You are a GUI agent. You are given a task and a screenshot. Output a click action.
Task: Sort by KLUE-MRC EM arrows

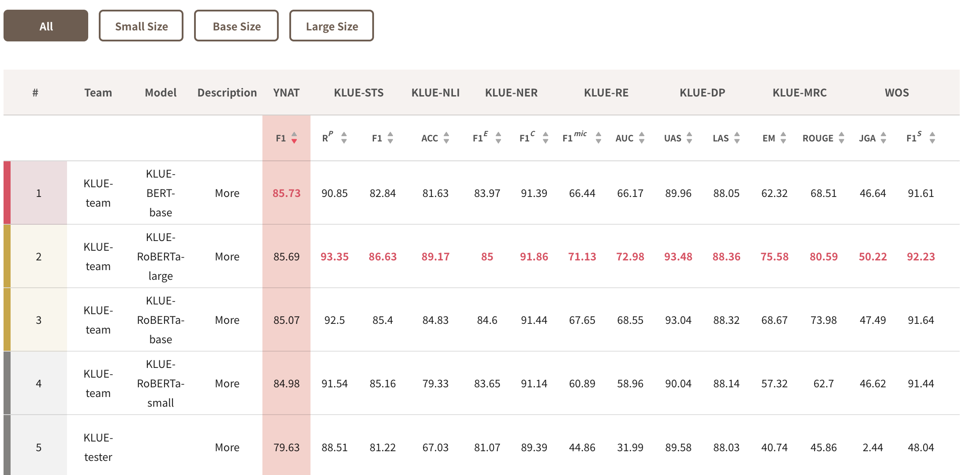[783, 138]
